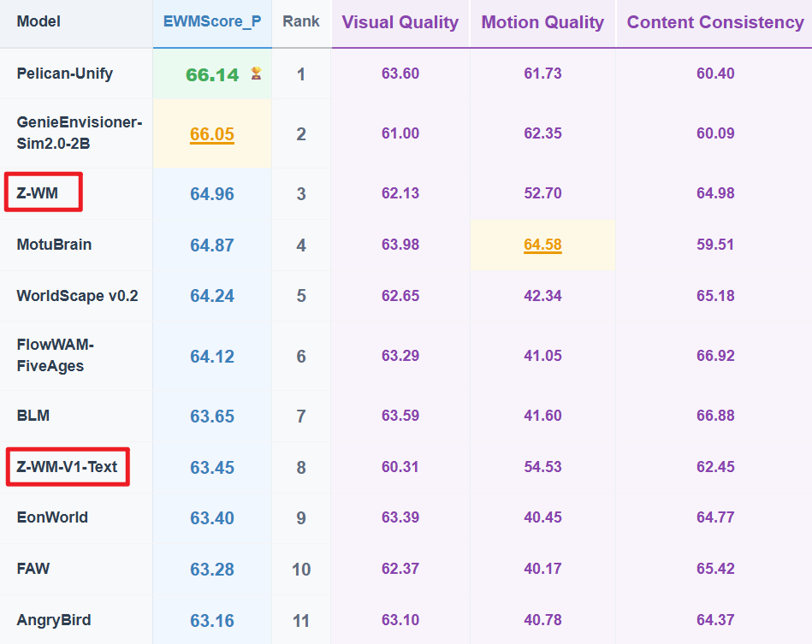Click the AngryBird model name
Screen dimensions: 812x644
point(54,620)
